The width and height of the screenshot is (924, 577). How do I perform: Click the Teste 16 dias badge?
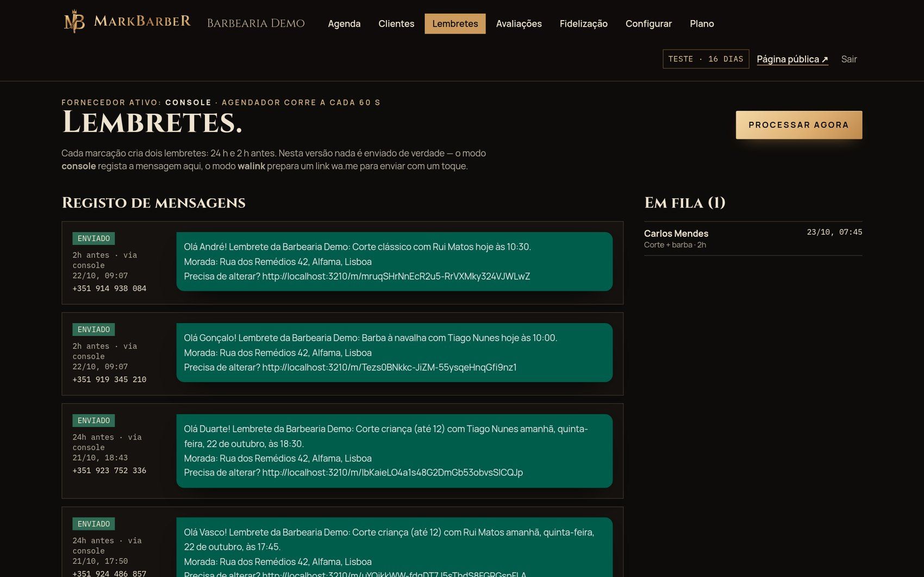[x=706, y=59]
